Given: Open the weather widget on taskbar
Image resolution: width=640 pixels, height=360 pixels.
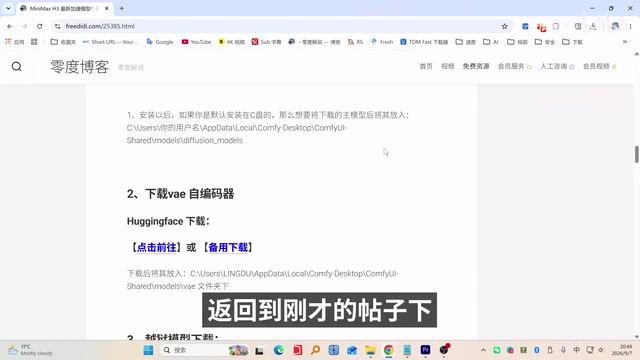Looking at the screenshot, I should click(31, 350).
